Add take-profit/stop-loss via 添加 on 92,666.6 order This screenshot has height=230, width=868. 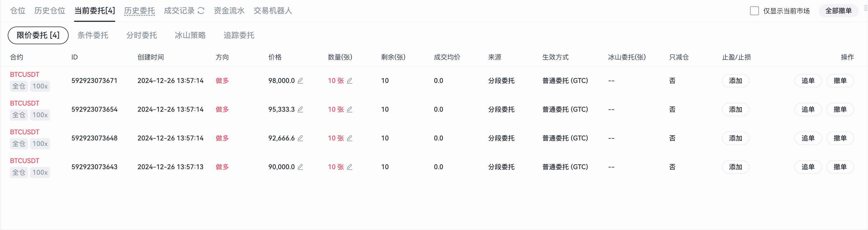tap(735, 138)
